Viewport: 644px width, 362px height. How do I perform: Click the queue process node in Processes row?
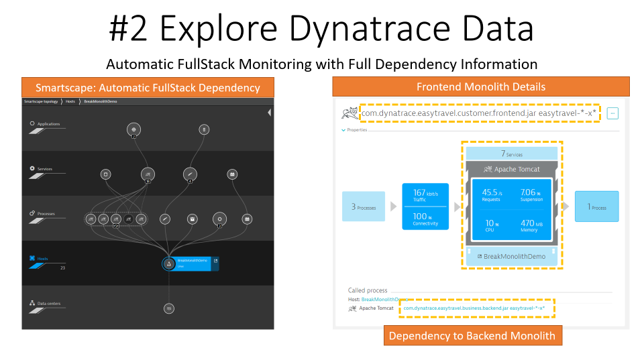(247, 219)
